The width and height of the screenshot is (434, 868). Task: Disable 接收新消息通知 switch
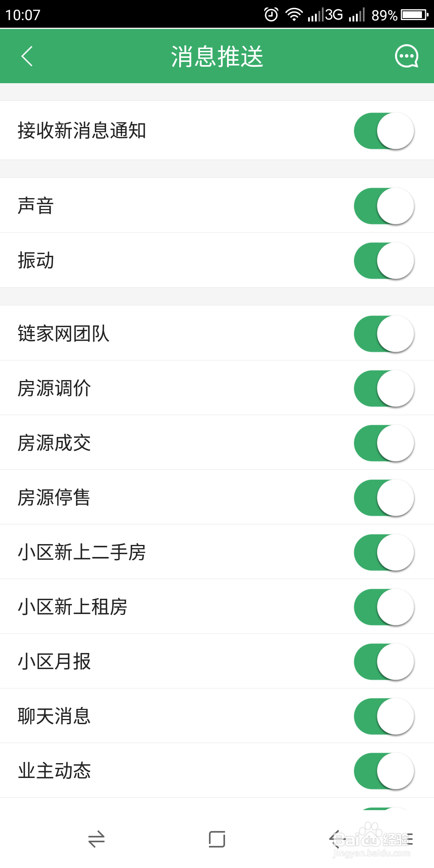point(384,131)
